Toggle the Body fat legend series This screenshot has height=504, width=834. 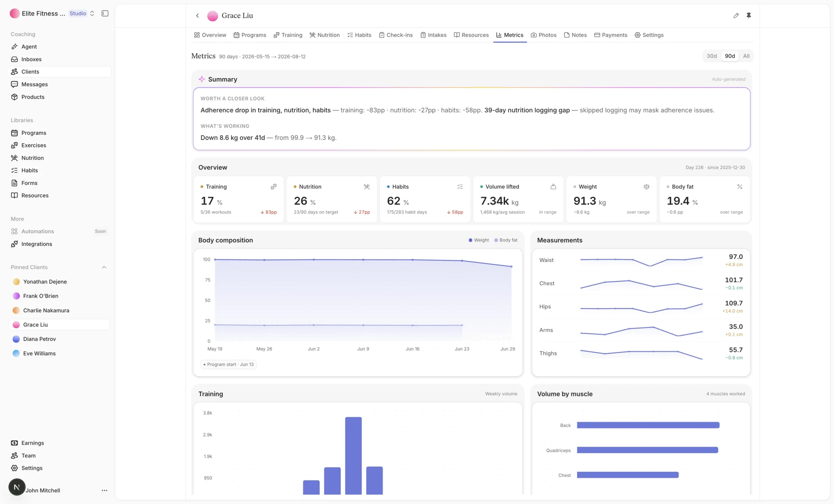click(x=506, y=240)
